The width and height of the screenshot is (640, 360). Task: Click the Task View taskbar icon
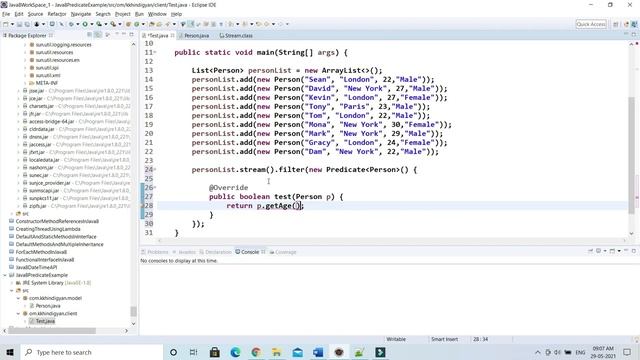click(193, 352)
